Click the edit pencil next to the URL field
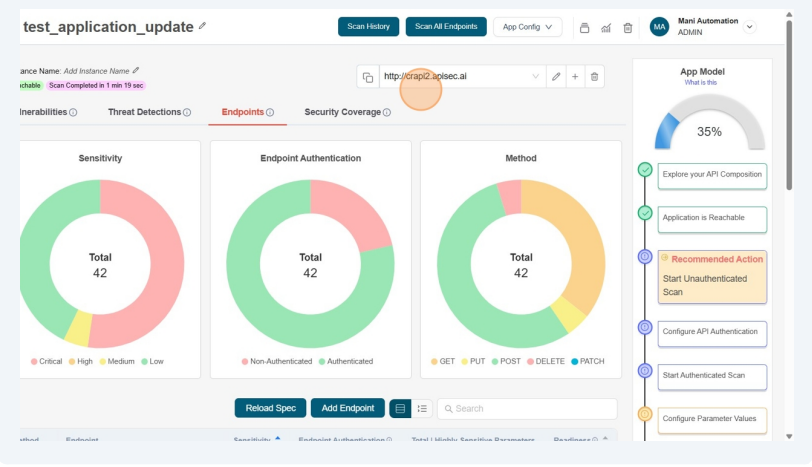The width and height of the screenshot is (812, 467). (x=556, y=77)
